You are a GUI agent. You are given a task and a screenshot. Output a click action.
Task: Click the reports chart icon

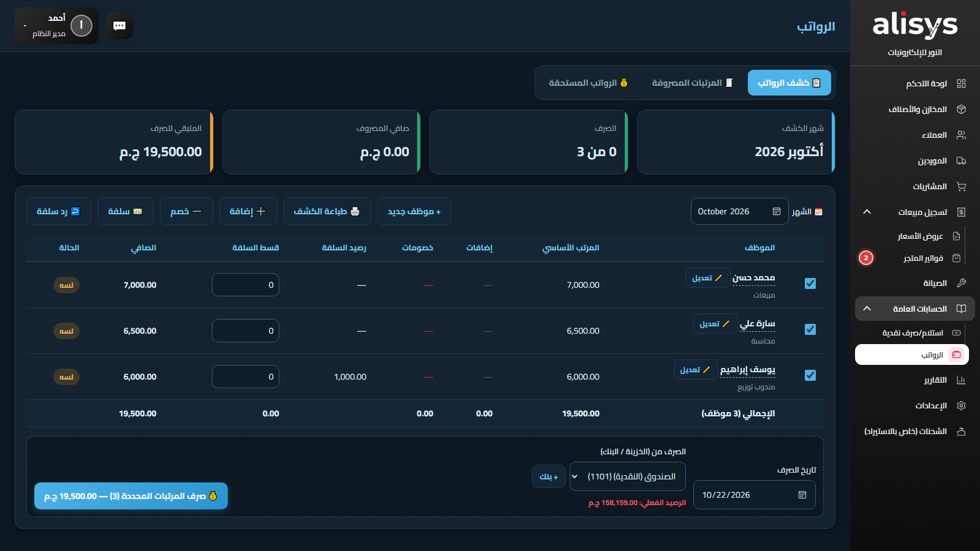click(x=961, y=380)
